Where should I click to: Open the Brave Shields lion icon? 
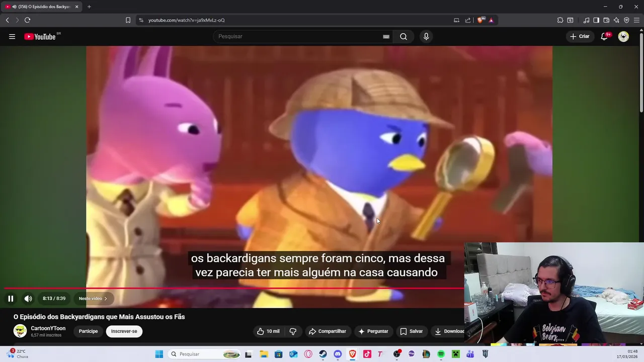[x=480, y=20]
